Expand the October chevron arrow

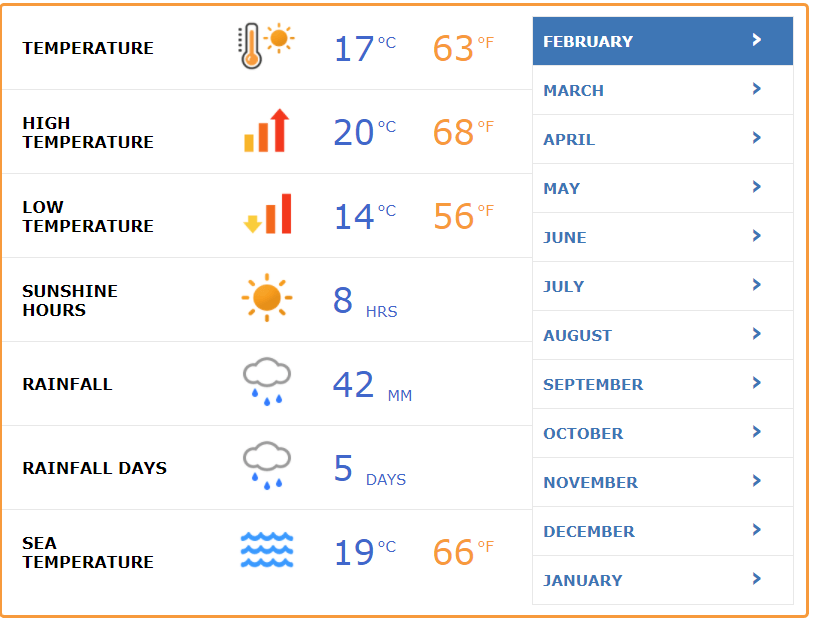pyautogui.click(x=757, y=432)
